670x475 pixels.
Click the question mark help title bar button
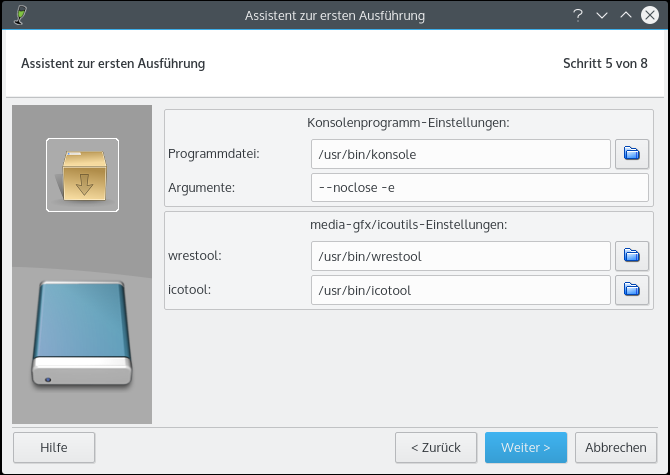pyautogui.click(x=578, y=15)
